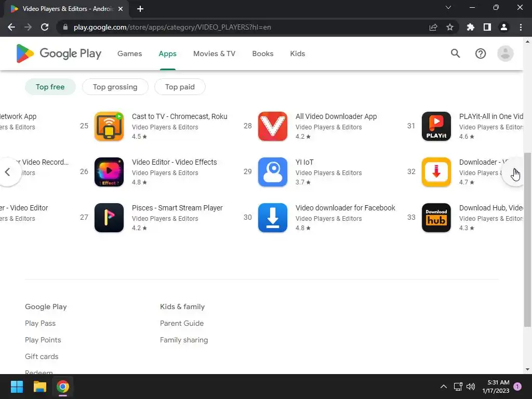Image resolution: width=532 pixels, height=399 pixels.
Task: Click the page vertical scrollbar thumb
Action: [x=527, y=240]
